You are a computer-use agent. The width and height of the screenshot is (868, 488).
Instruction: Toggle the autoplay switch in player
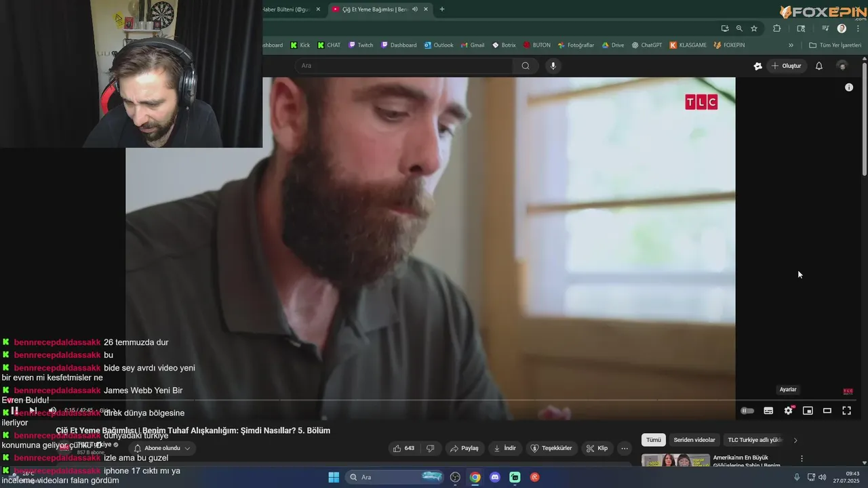(747, 411)
